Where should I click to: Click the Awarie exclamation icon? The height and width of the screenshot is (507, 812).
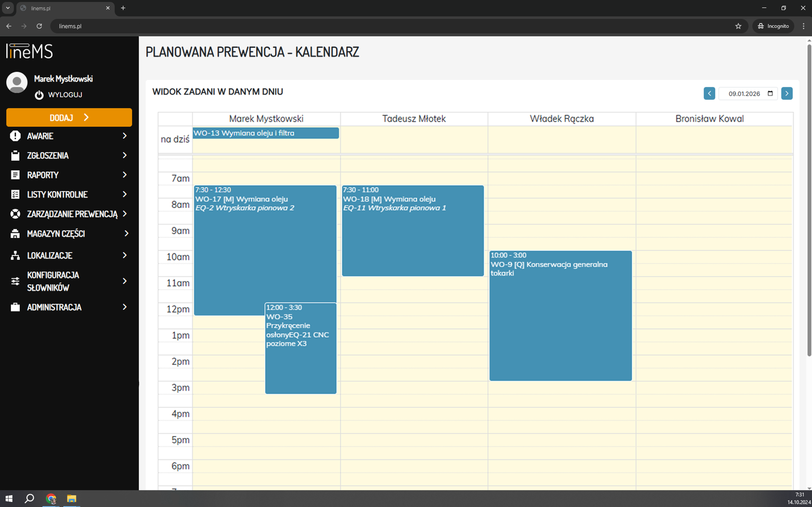(x=15, y=136)
